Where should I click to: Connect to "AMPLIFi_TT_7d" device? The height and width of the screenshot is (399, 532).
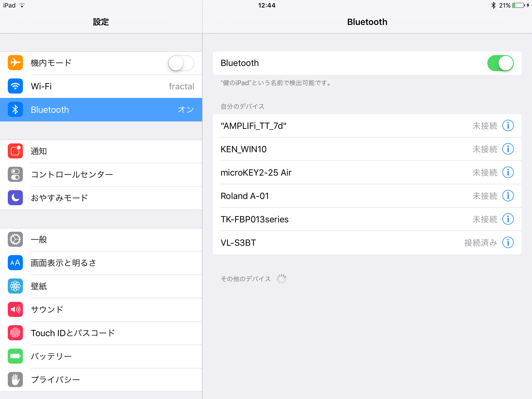click(x=367, y=126)
